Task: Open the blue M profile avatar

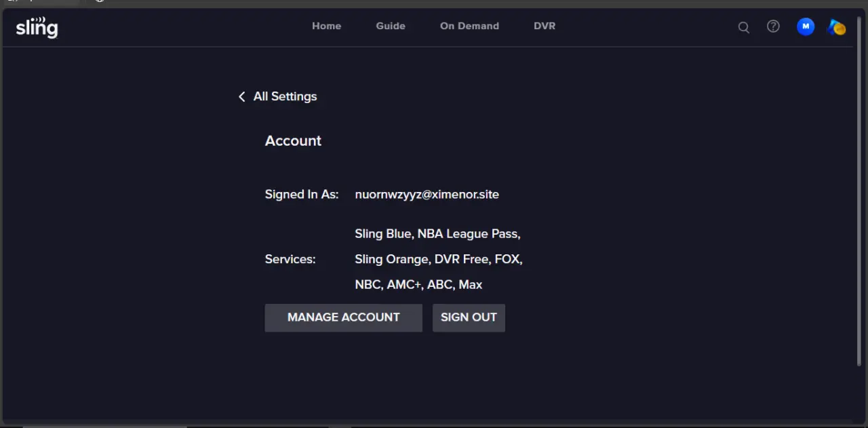Action: 806,26
